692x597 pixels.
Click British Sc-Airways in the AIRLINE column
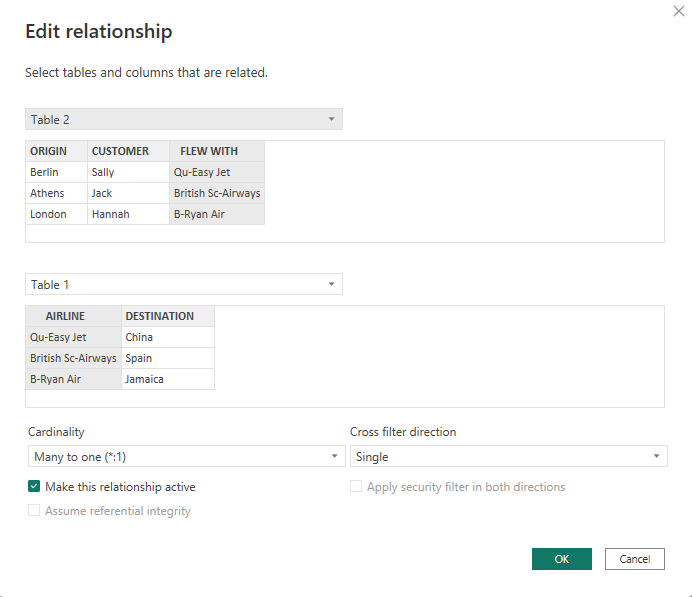(73, 358)
